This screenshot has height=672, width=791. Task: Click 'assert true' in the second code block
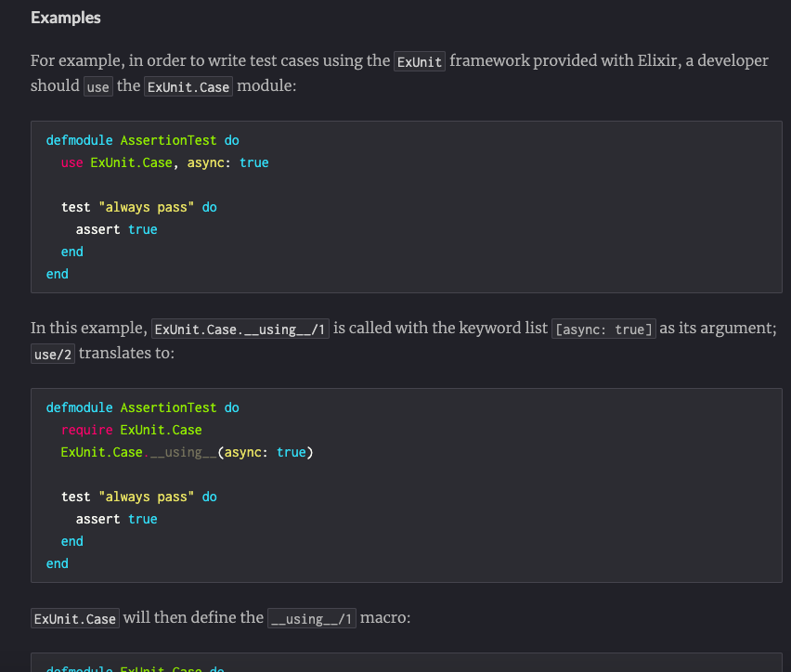coord(117,519)
